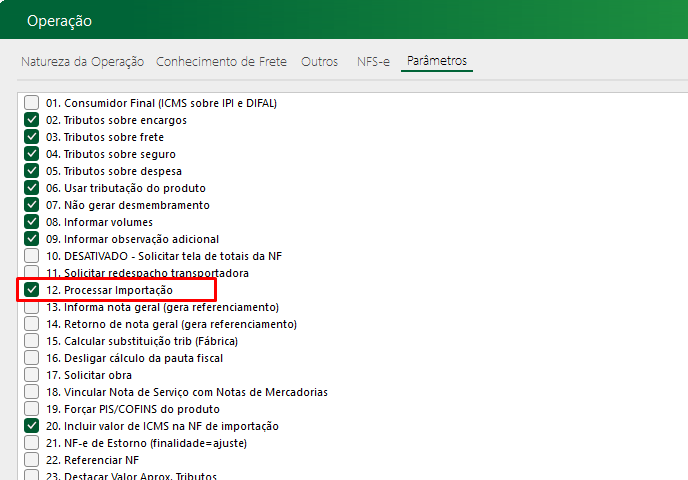Check Desligar cálculo da pauta fiscal
This screenshot has width=688, height=480.
32,358
